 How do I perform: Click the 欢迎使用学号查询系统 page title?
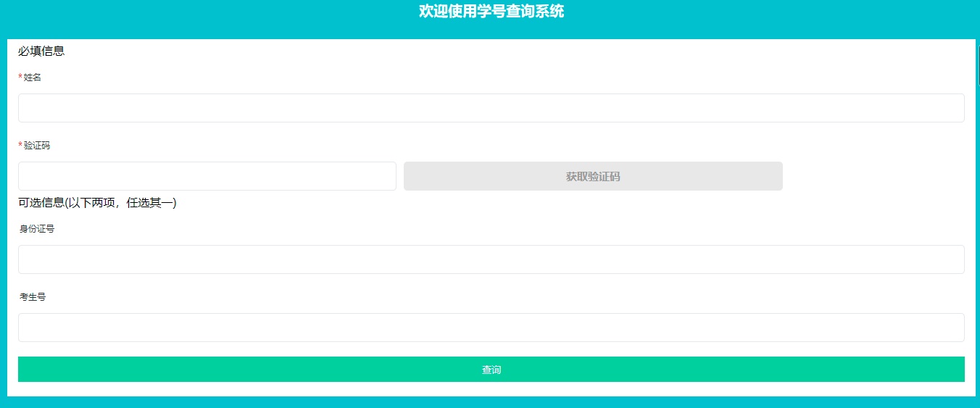coord(491,12)
